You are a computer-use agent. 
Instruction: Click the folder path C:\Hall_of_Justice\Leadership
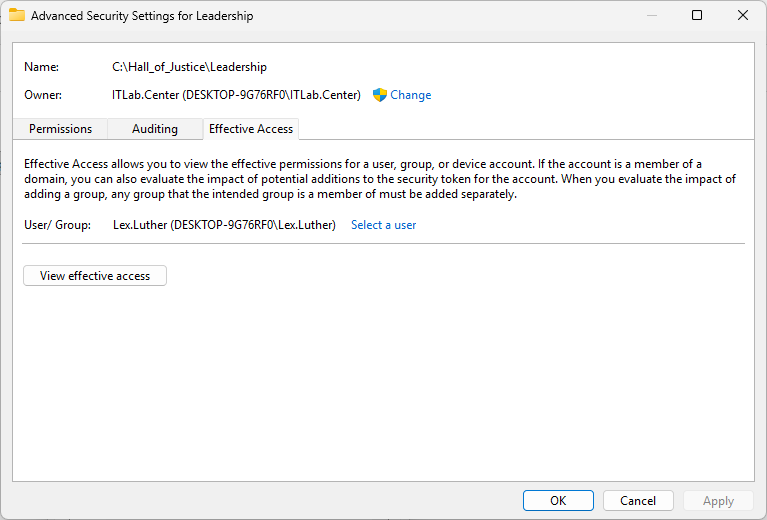coord(189,67)
